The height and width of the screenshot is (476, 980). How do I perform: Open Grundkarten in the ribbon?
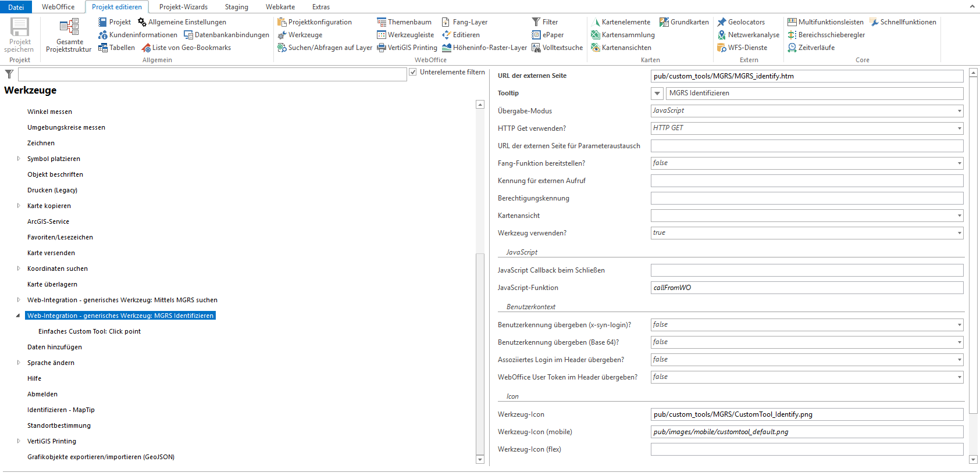(x=684, y=22)
